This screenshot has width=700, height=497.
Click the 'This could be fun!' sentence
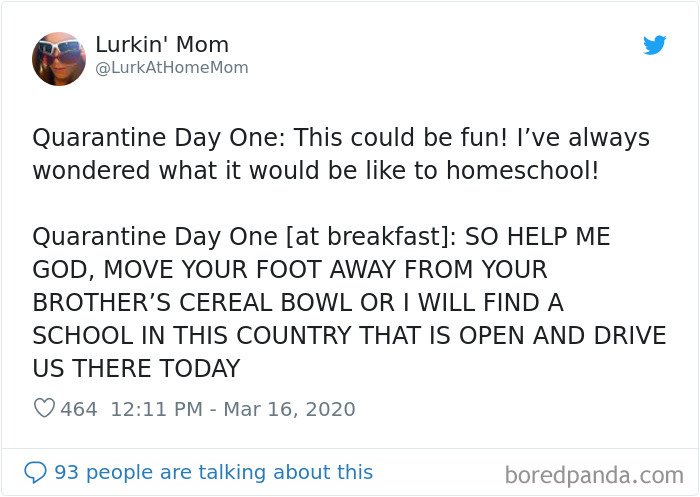click(x=400, y=137)
